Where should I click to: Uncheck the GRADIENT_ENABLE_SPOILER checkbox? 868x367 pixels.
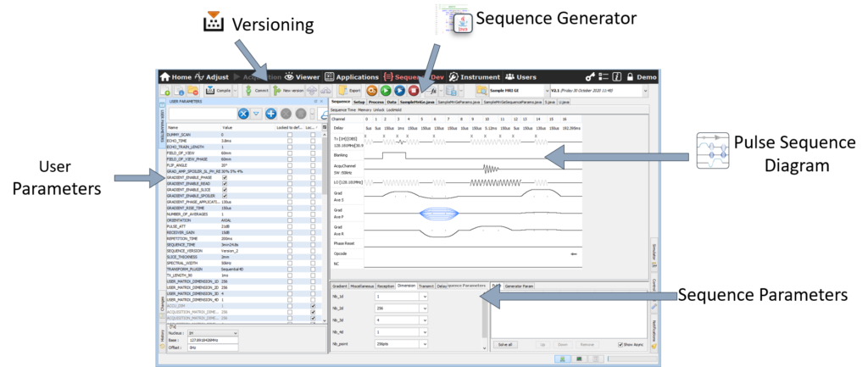[x=225, y=196]
